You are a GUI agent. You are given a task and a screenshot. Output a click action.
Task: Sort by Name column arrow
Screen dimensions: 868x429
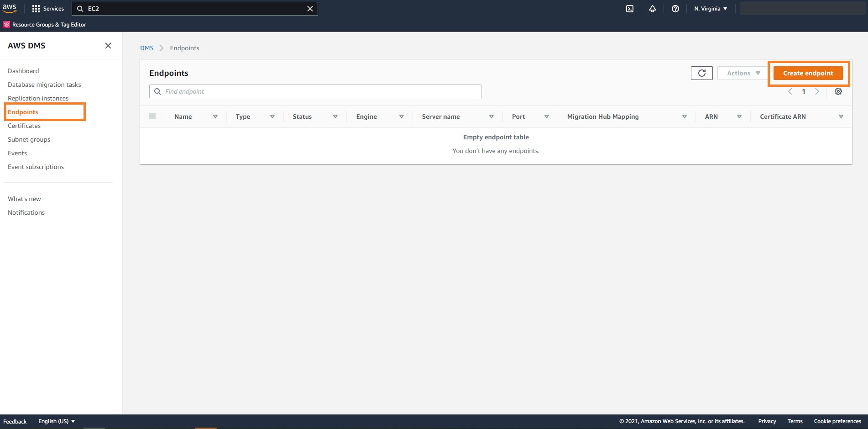pyautogui.click(x=215, y=117)
